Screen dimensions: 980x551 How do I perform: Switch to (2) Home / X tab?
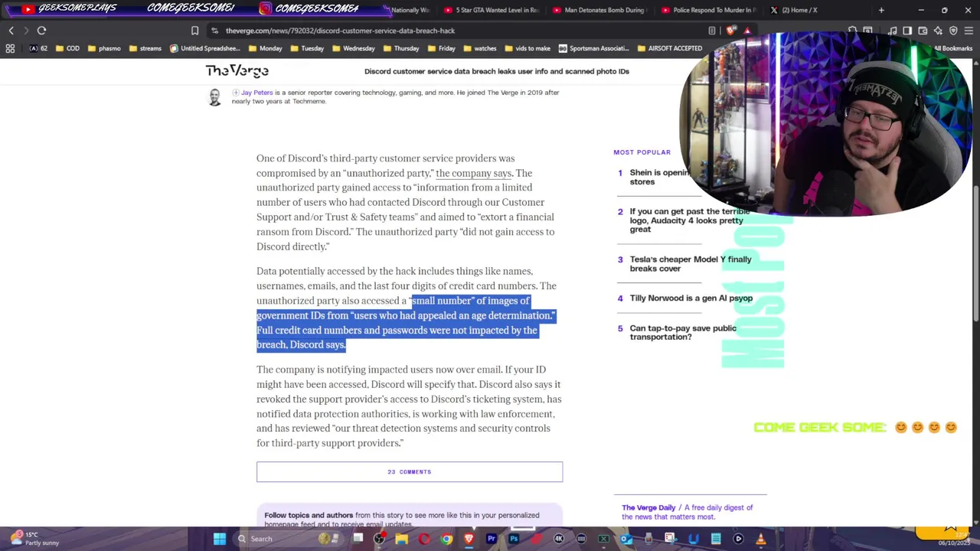click(794, 10)
